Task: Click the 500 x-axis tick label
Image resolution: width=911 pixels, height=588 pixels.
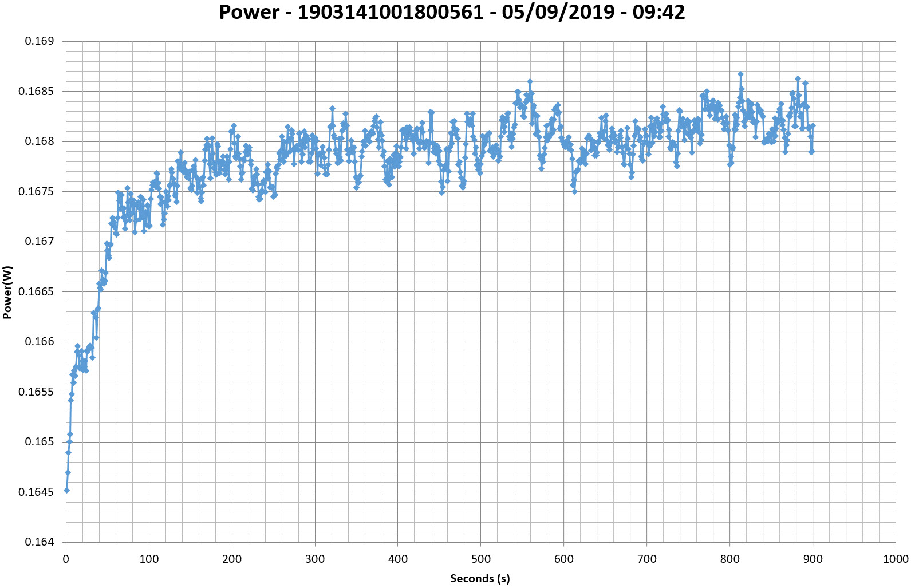Action: (480, 559)
